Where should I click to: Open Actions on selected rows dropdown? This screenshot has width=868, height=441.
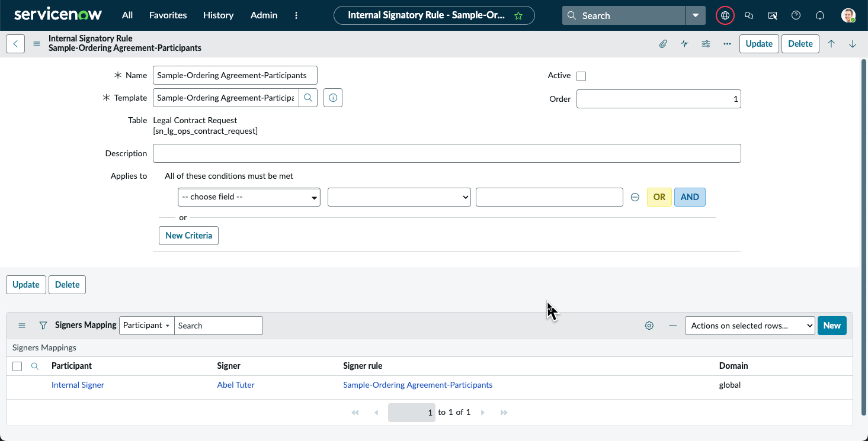pos(750,326)
